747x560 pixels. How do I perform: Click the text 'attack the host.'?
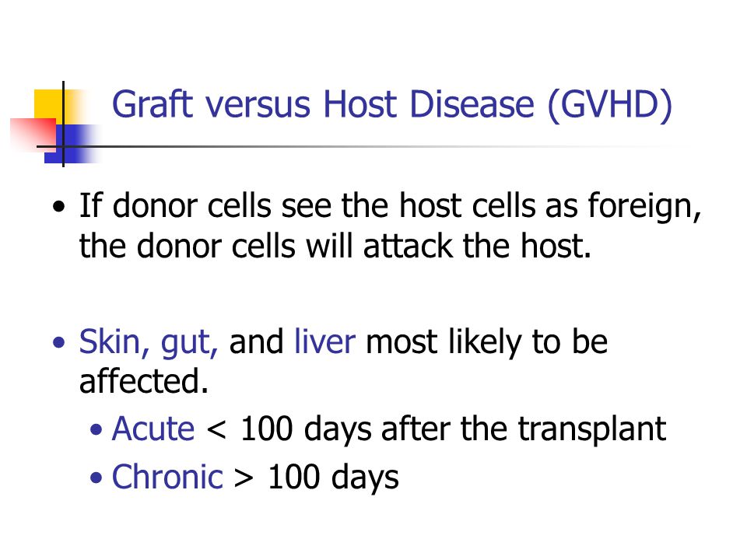477,247
